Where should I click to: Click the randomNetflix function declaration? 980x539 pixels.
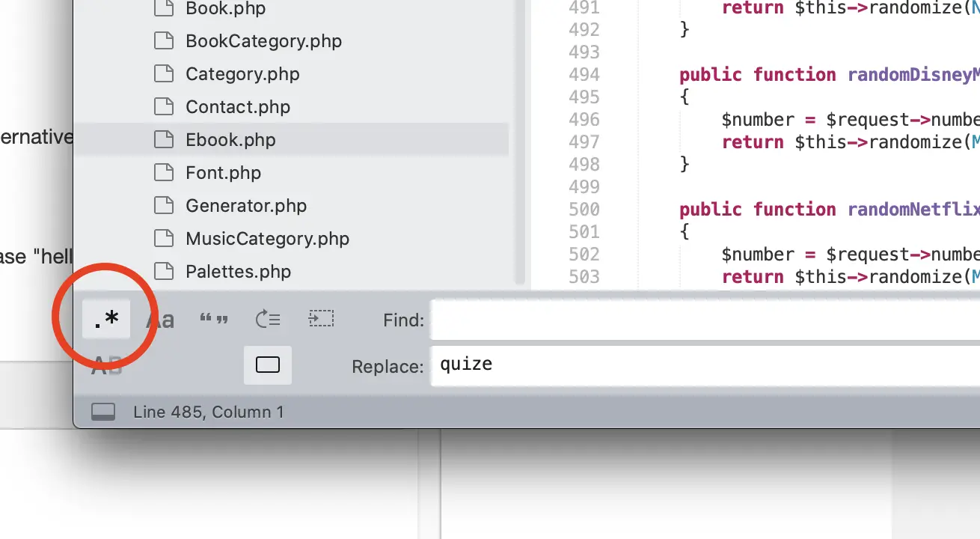click(829, 210)
